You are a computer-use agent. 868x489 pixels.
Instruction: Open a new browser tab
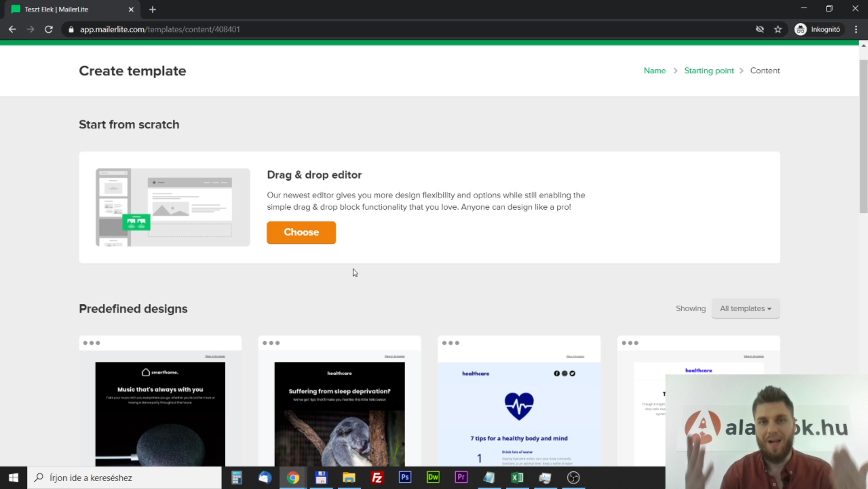(x=152, y=10)
